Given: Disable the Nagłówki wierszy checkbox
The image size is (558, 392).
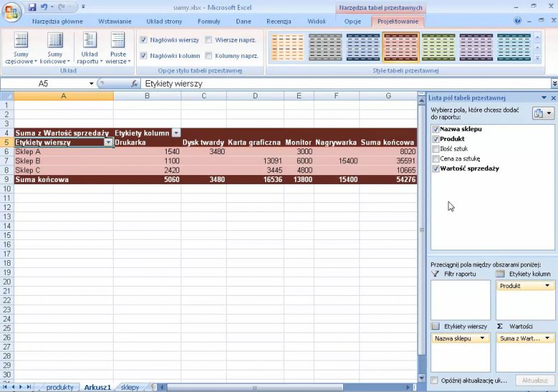Looking at the screenshot, I should (144, 40).
